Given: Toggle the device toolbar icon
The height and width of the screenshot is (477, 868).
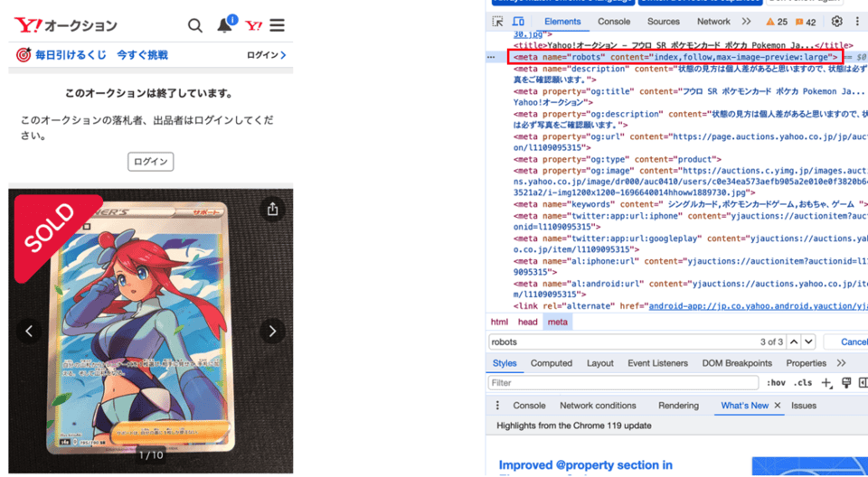Looking at the screenshot, I should (518, 22).
